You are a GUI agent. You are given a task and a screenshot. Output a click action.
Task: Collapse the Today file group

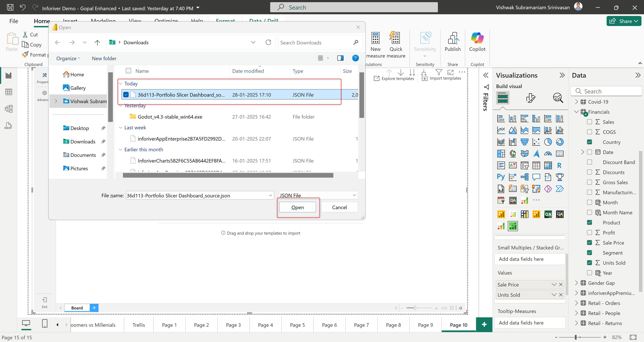(121, 84)
